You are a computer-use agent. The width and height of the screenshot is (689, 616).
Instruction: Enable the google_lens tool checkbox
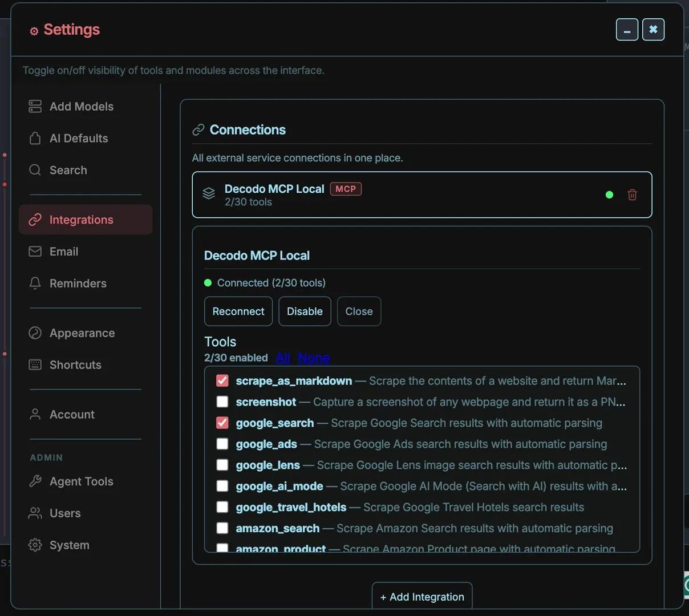[222, 465]
